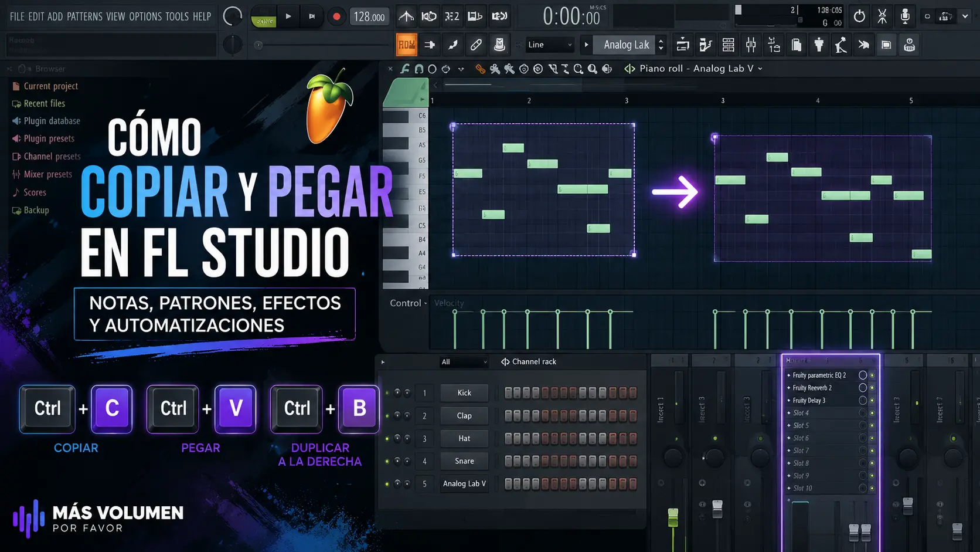Click the Analog Lab pattern up/down stepper
980x552 pixels.
coord(661,45)
